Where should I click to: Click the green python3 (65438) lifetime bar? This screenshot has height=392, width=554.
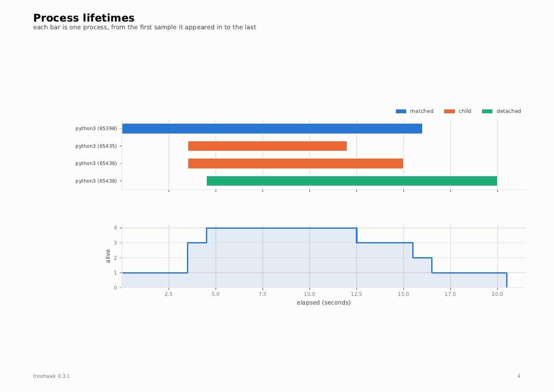(352, 181)
